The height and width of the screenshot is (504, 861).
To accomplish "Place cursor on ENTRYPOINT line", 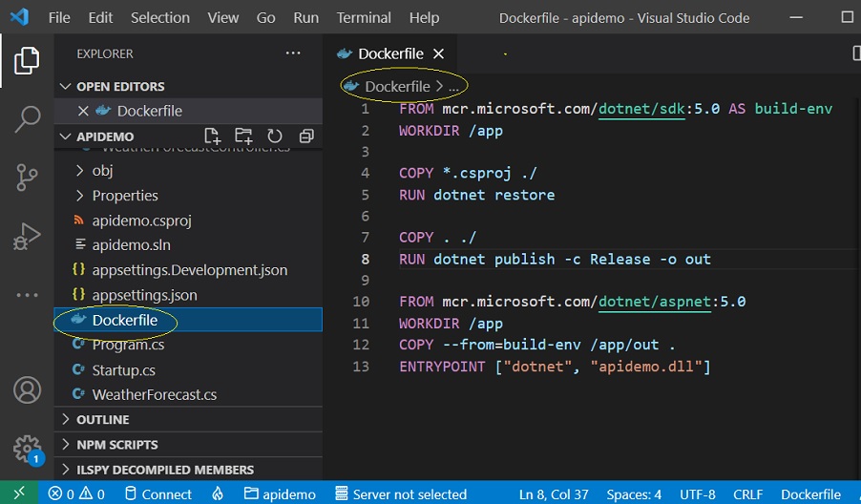I will (555, 367).
